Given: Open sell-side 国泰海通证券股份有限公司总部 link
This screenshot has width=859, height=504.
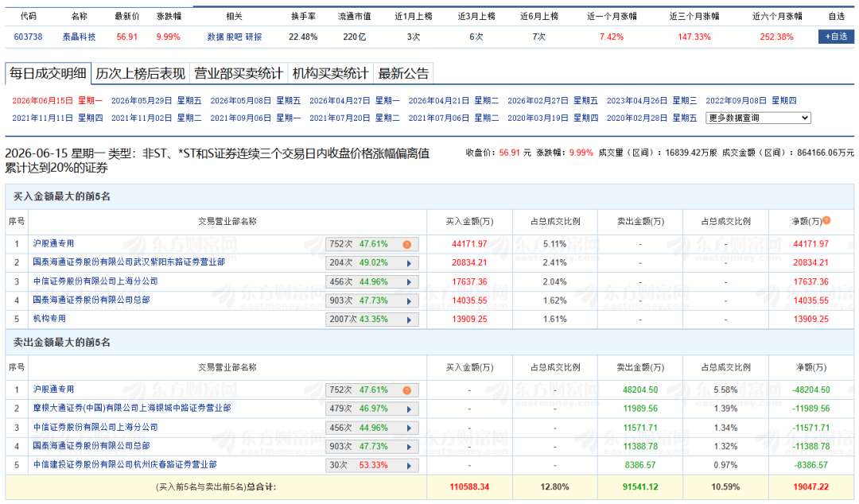Looking at the screenshot, I should tap(91, 445).
